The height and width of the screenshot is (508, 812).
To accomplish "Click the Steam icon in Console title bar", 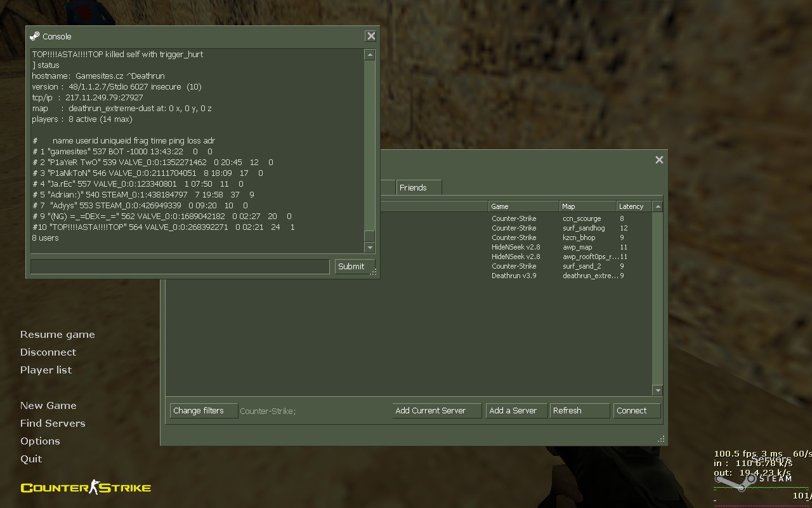I will (x=35, y=36).
